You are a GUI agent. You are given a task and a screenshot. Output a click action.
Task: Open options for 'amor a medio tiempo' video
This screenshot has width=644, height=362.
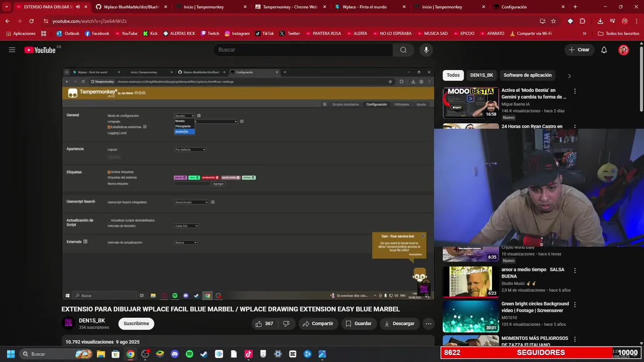pyautogui.click(x=575, y=270)
